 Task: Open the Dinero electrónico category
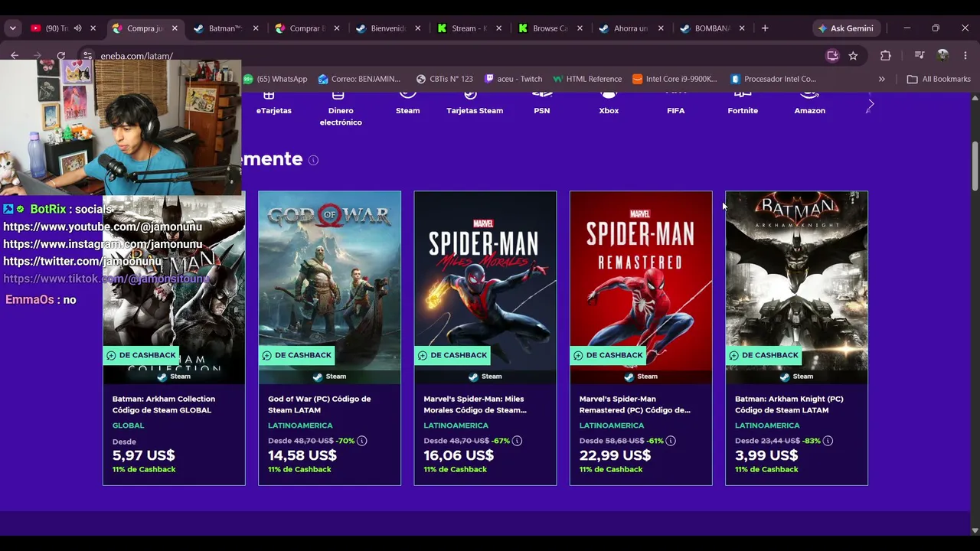tap(341, 109)
